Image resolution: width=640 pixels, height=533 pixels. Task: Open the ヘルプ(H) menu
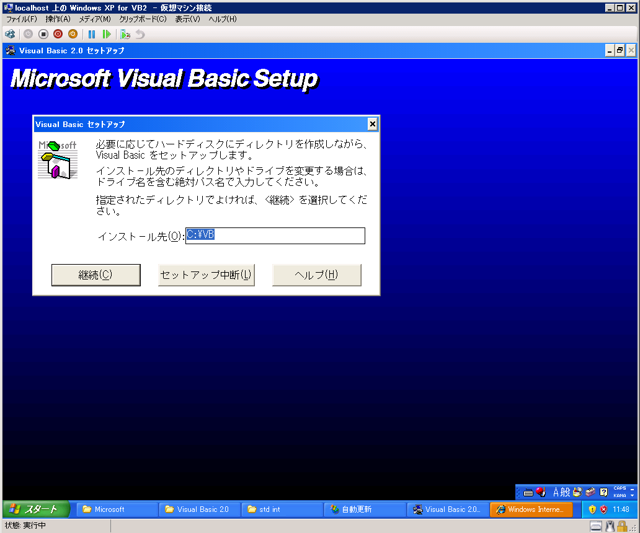point(222,19)
